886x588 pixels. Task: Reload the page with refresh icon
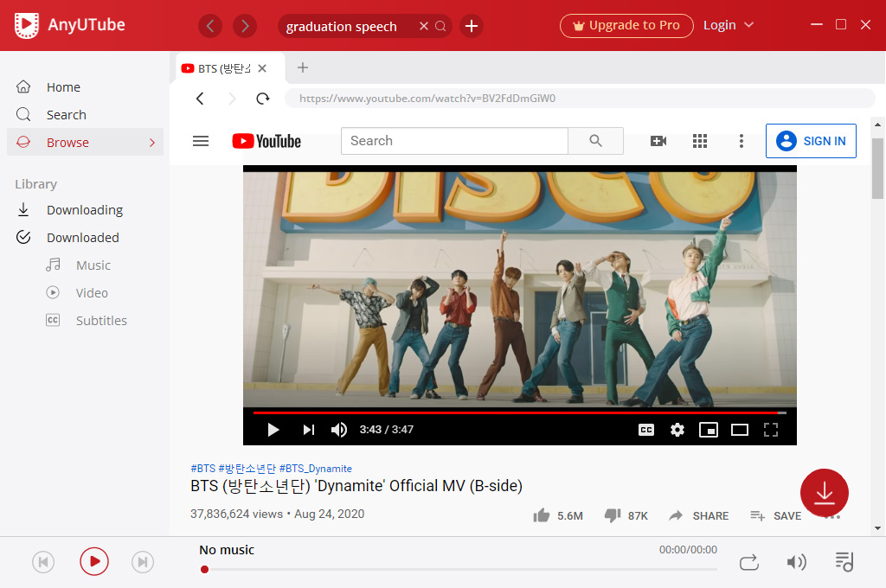(263, 99)
